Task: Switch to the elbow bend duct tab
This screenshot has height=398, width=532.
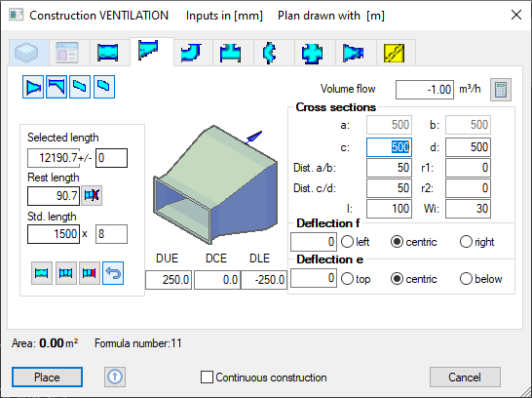Action: (191, 53)
